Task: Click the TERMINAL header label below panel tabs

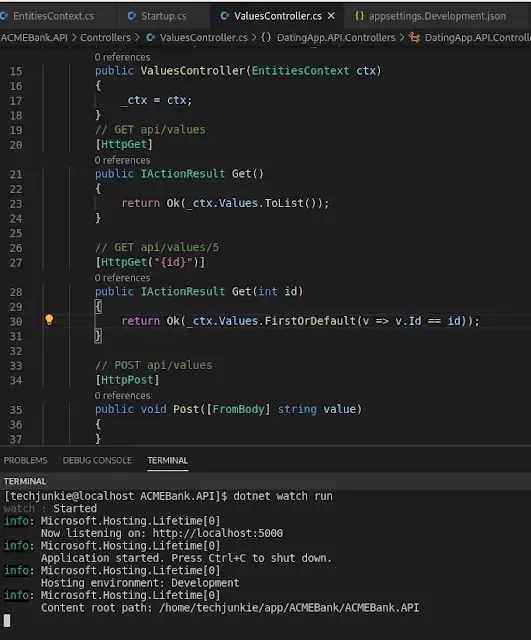Action: click(25, 481)
